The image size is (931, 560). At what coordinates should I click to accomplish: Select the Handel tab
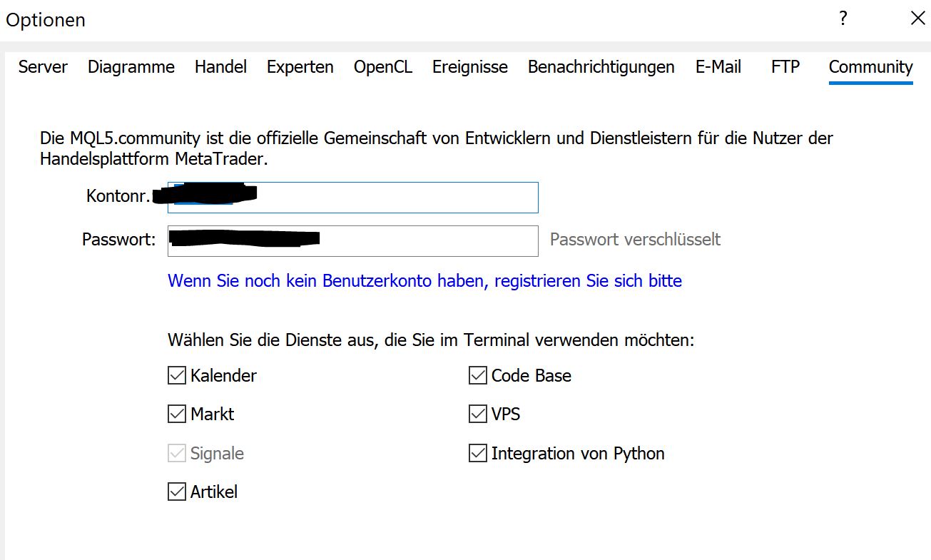click(220, 67)
